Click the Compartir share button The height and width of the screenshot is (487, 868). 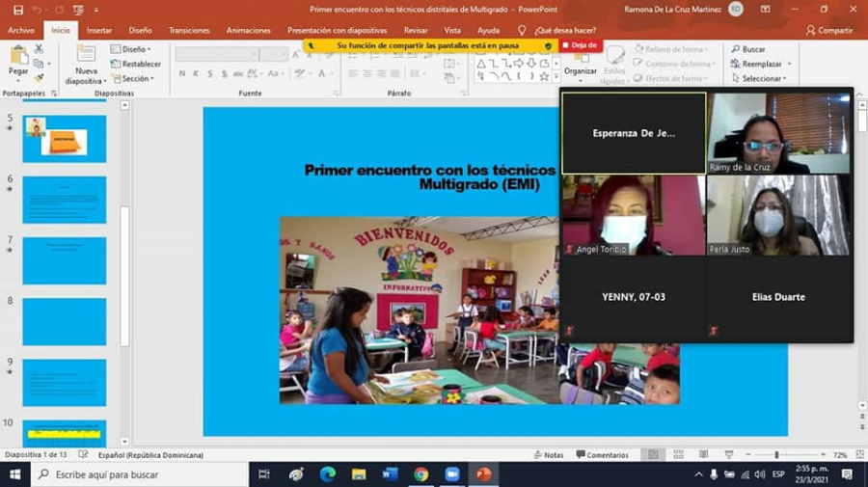[828, 30]
